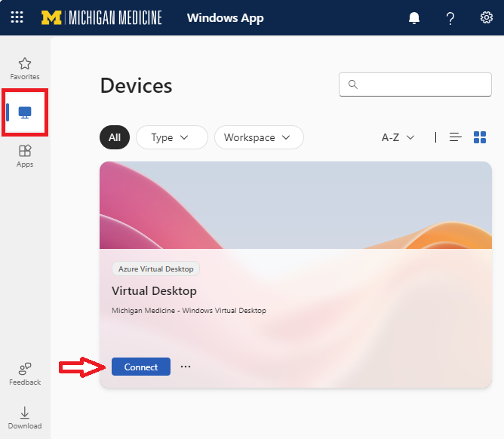Image resolution: width=504 pixels, height=439 pixels.
Task: Click the Help question mark icon
Action: coord(450,18)
